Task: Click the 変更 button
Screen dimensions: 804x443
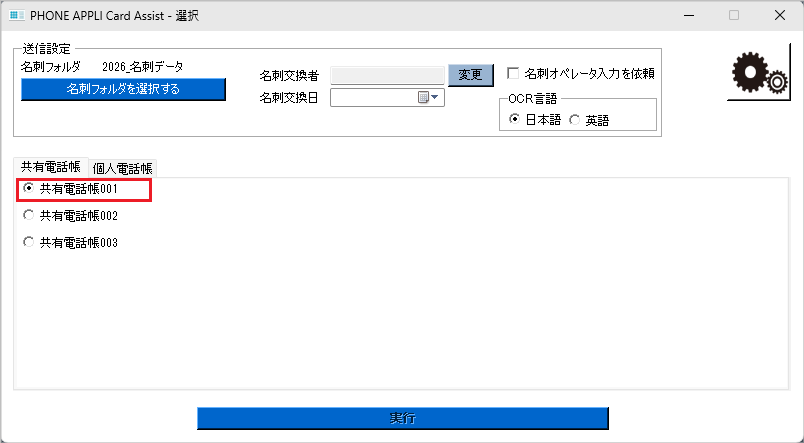Action: (471, 75)
